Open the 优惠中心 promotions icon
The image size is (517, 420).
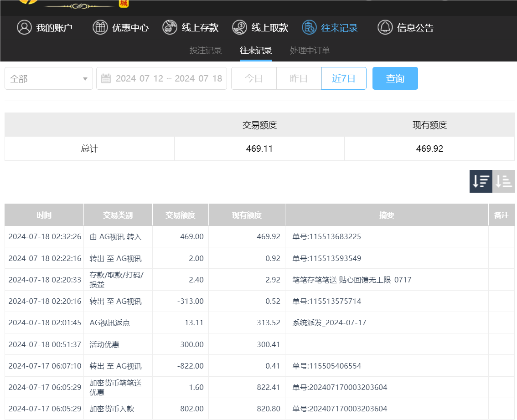point(100,27)
